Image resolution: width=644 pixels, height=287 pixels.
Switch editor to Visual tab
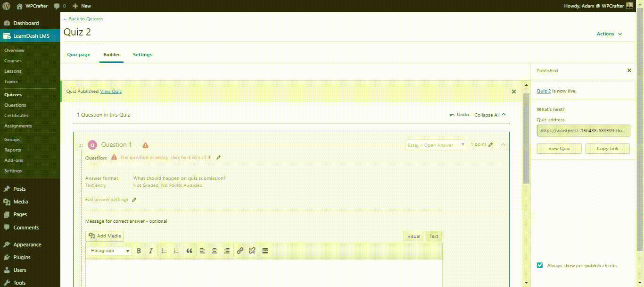413,236
